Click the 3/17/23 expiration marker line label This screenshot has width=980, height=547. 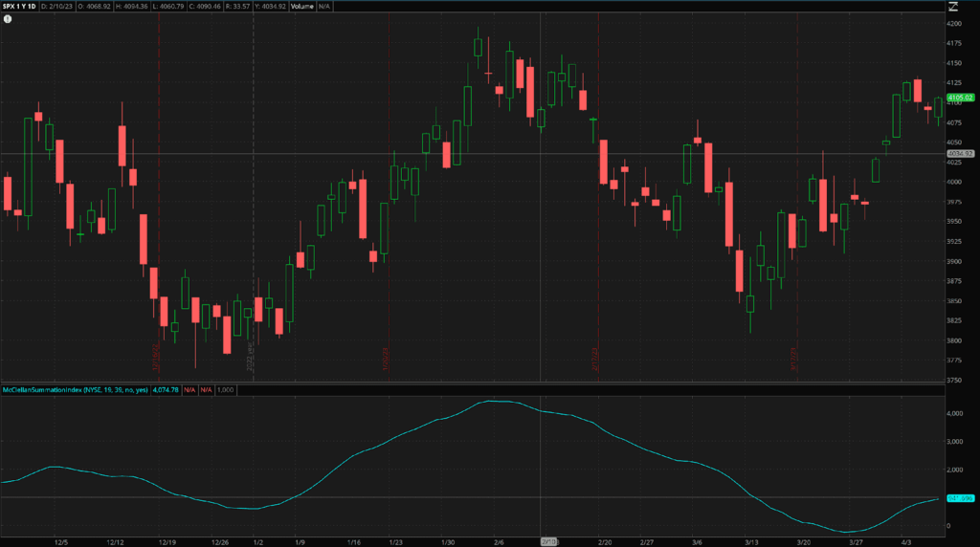click(x=793, y=359)
